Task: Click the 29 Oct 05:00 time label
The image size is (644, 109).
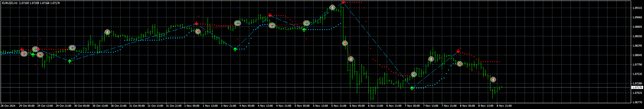Action: click(27, 106)
